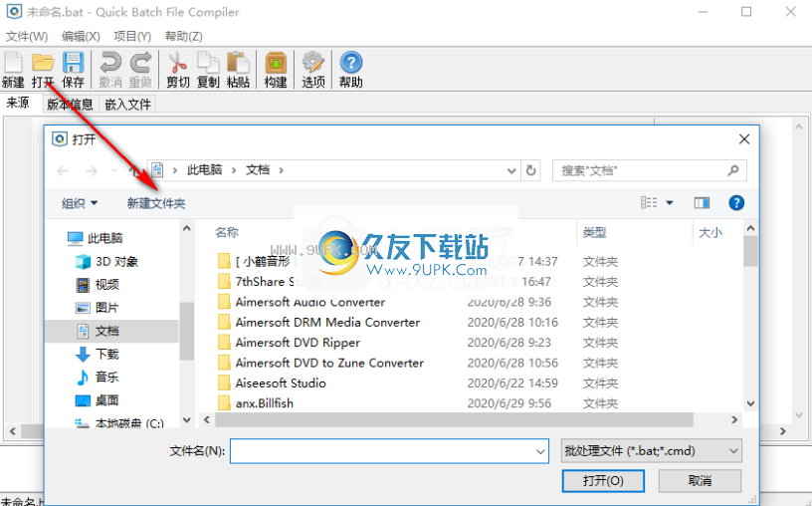Click the Help (帮助) question mark icon

point(351,70)
